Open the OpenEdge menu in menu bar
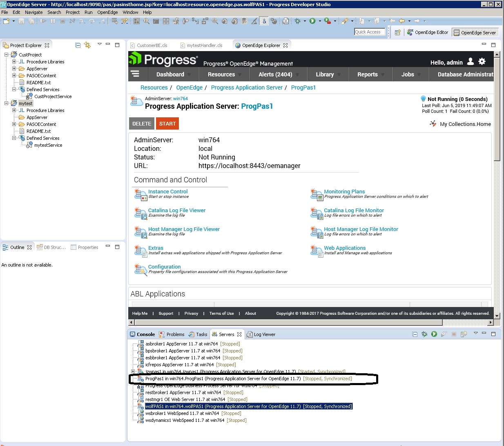This screenshot has height=446, width=504. [x=107, y=12]
